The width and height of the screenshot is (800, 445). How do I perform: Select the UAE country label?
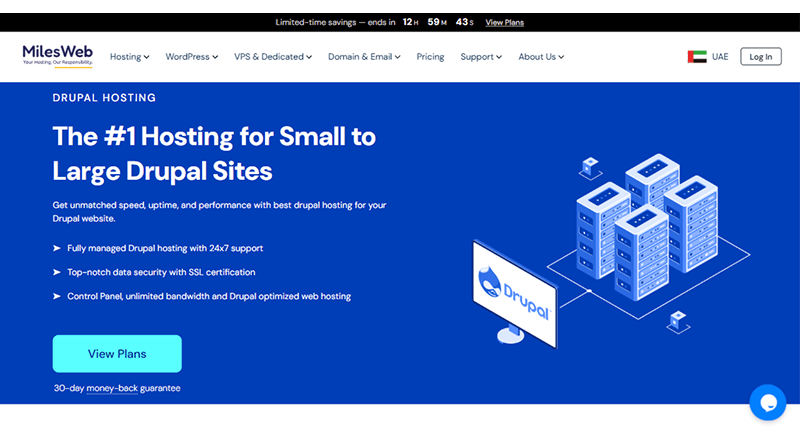[720, 57]
